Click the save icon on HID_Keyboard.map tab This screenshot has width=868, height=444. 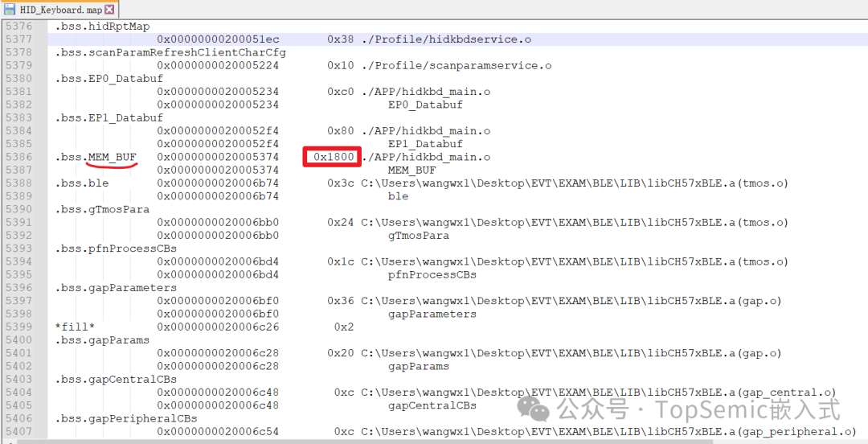click(10, 9)
